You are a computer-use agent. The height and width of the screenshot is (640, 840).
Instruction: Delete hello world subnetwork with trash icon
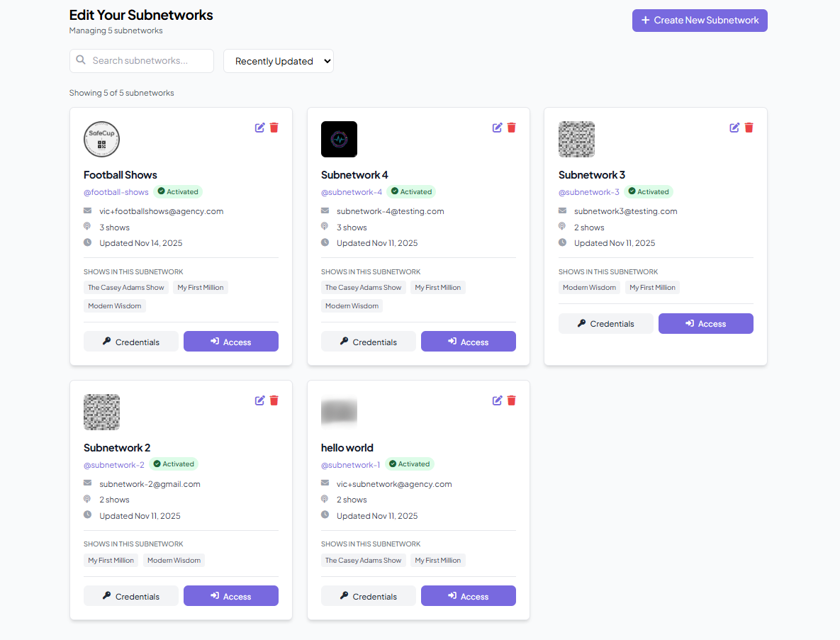pyautogui.click(x=512, y=400)
